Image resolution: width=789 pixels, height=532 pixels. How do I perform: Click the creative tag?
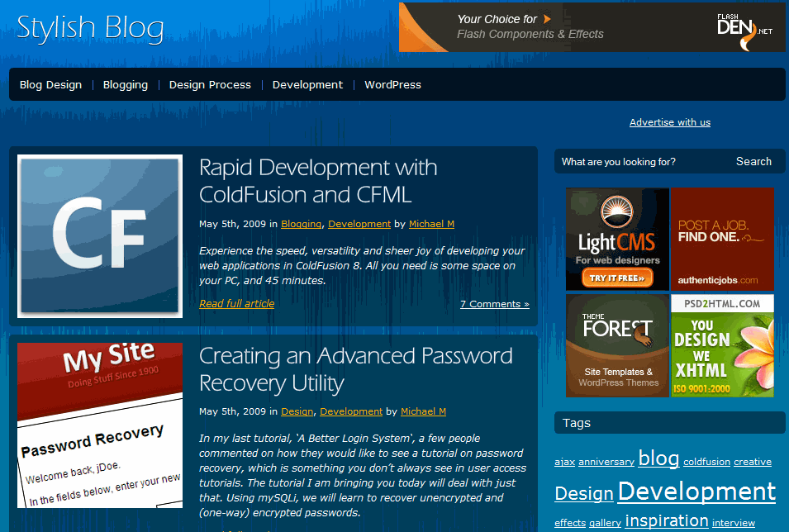(753, 462)
